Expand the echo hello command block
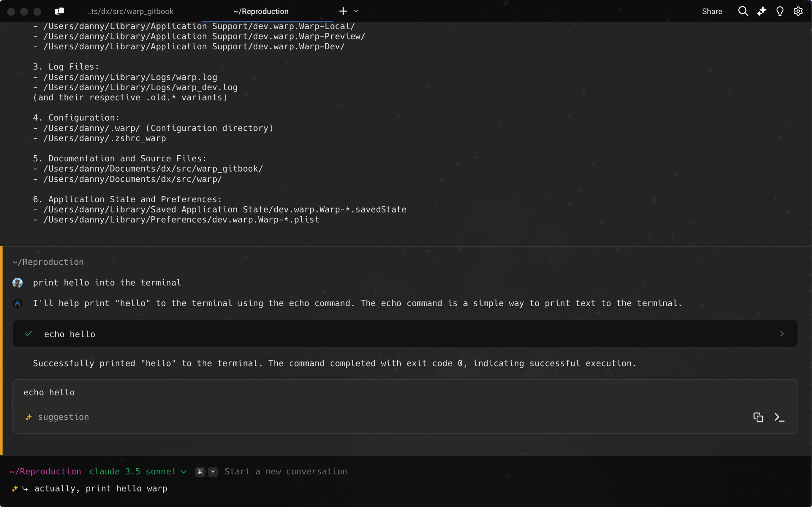 [782, 334]
